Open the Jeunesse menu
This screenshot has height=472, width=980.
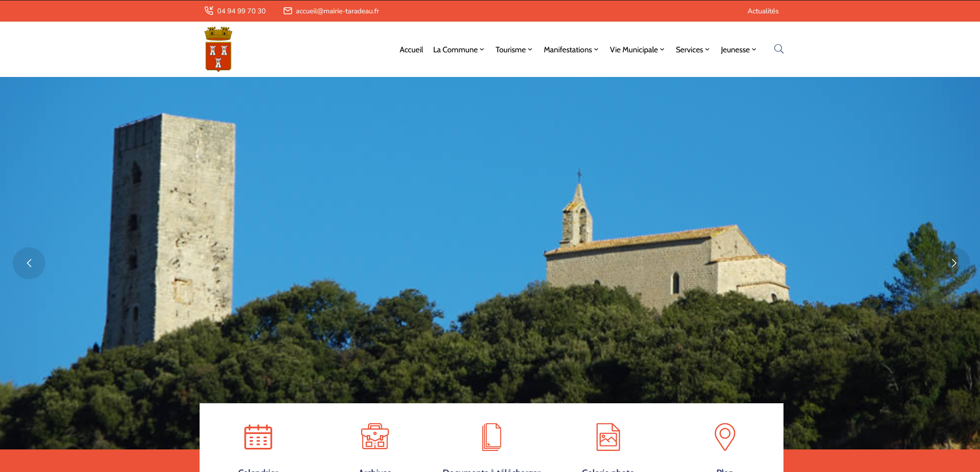click(738, 50)
